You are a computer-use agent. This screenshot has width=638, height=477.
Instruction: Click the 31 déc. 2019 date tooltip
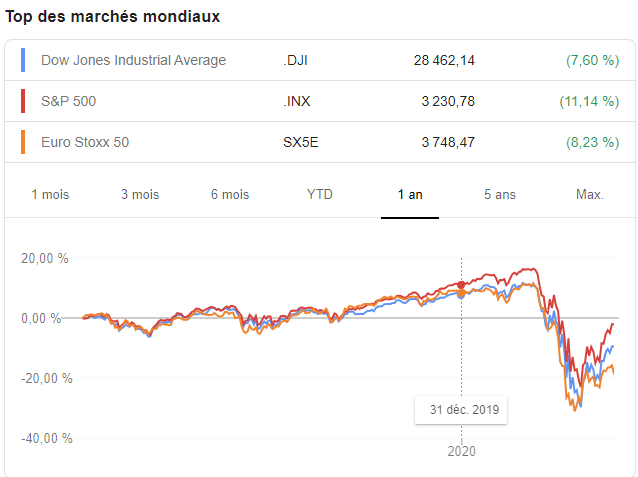click(463, 410)
